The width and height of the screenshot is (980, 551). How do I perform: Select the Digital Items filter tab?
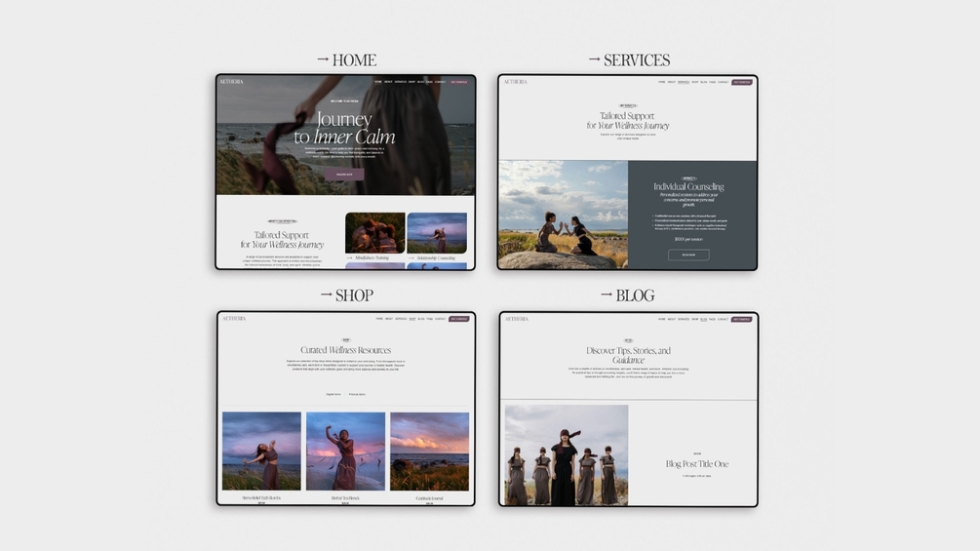tap(333, 394)
